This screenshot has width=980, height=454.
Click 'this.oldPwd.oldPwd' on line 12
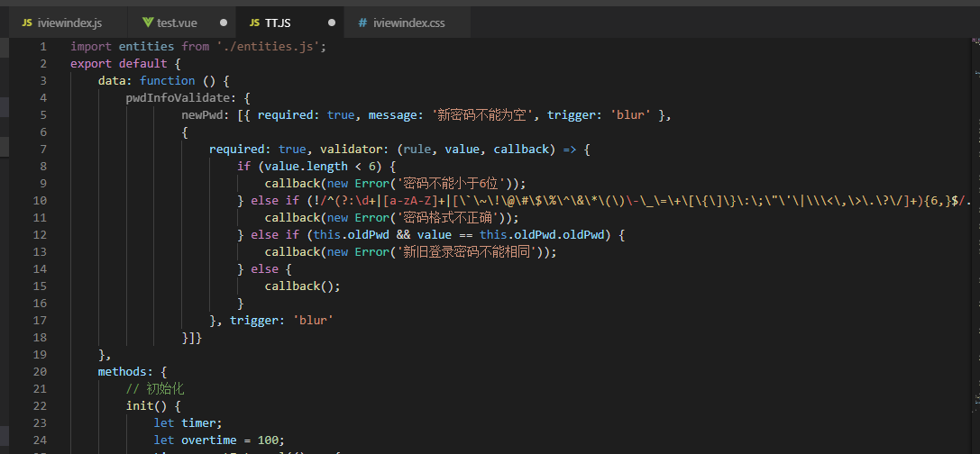[545, 235]
